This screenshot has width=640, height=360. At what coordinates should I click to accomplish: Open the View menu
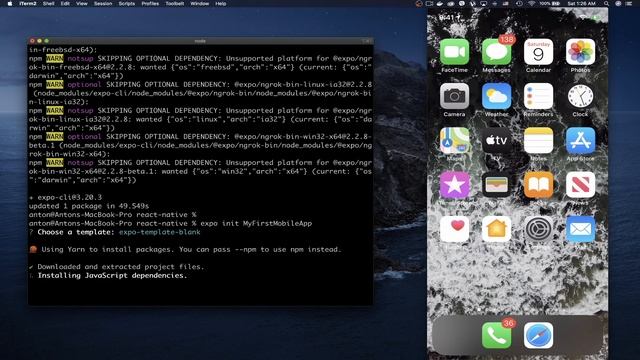pos(82,3)
